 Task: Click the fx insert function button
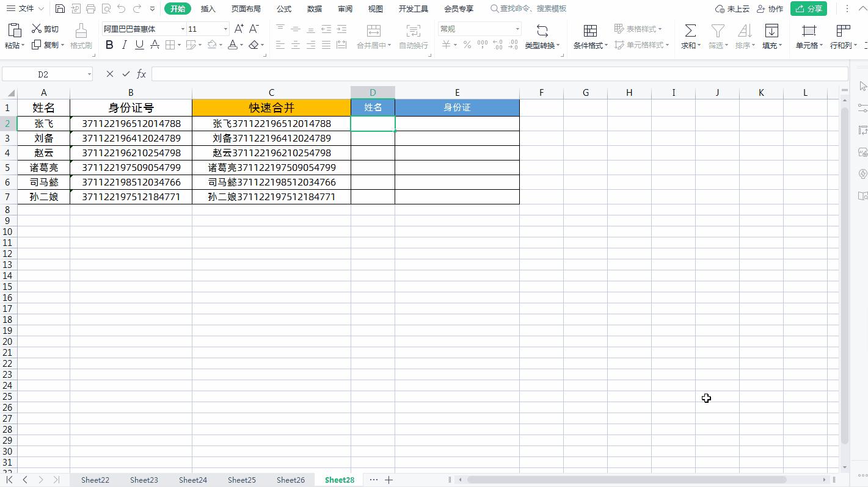142,73
